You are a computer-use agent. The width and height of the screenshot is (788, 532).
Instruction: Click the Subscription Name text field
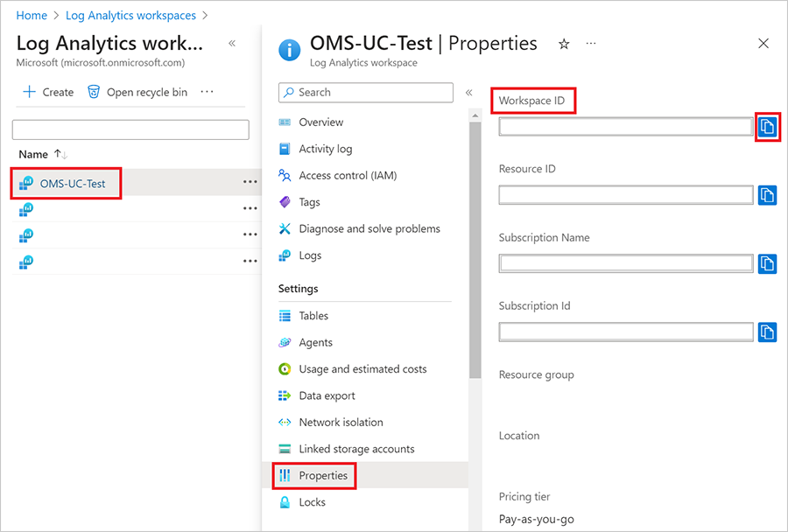pos(626,263)
